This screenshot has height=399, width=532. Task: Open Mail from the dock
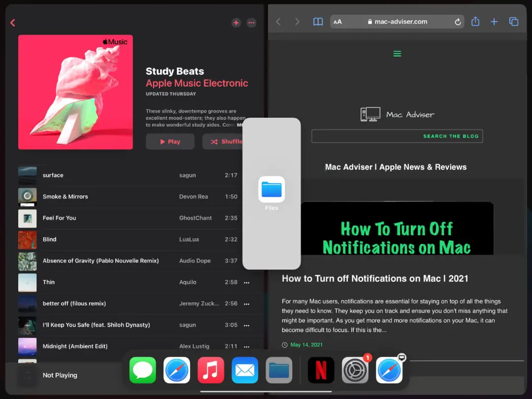pyautogui.click(x=245, y=370)
